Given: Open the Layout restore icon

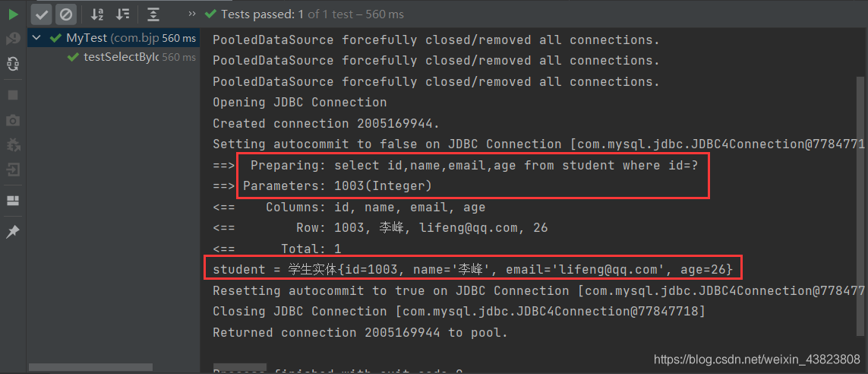Looking at the screenshot, I should 13,201.
